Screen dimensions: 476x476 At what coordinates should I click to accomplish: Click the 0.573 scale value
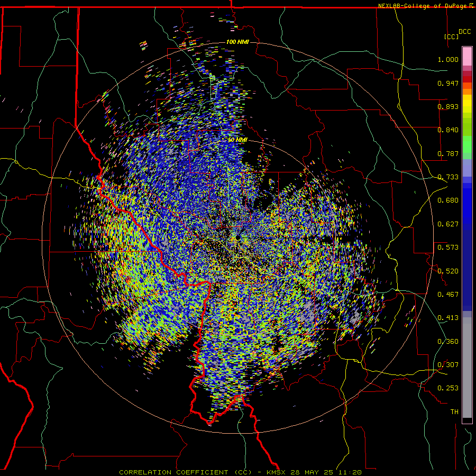(448, 248)
